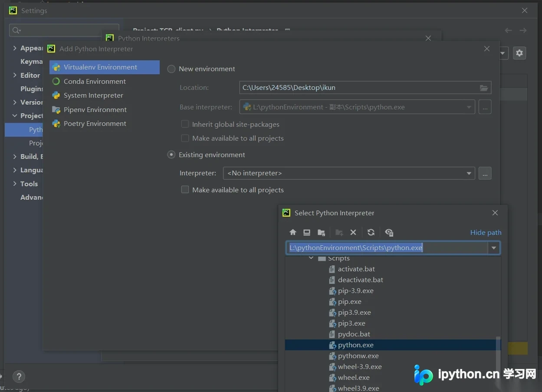
Task: Select Conda Environment in the interpreter type list
Action: point(104,81)
